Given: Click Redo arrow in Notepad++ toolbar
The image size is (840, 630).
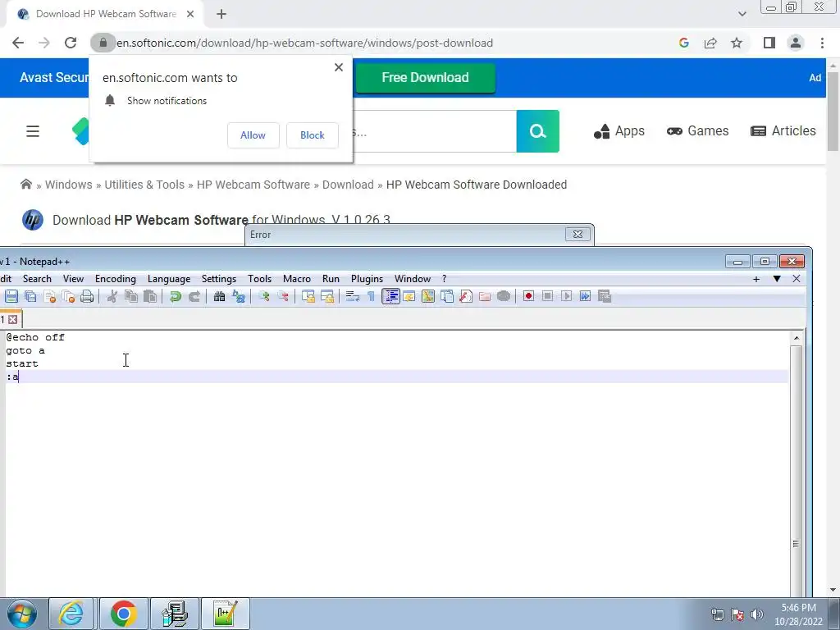Looking at the screenshot, I should pos(194,296).
